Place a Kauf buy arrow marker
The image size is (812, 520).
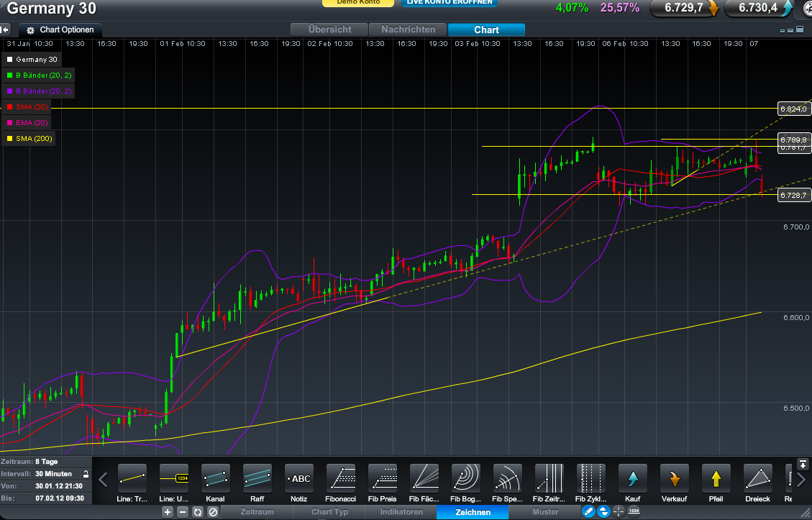(632, 478)
